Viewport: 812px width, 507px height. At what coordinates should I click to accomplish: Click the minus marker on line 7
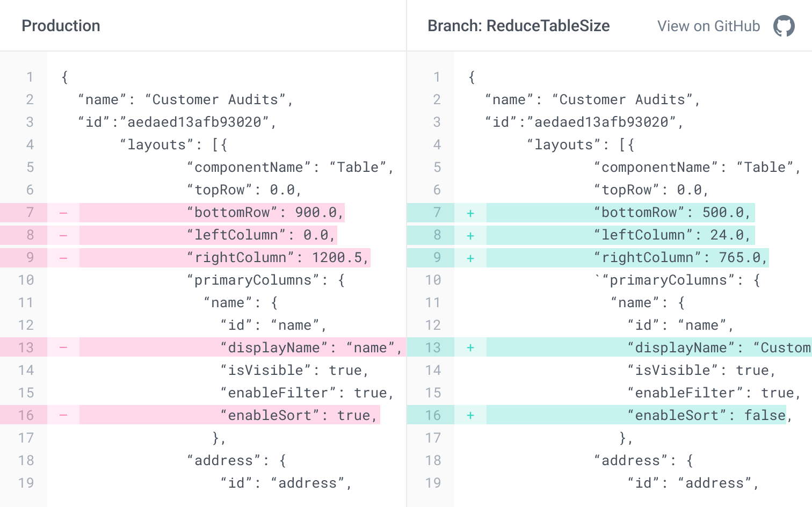63,212
